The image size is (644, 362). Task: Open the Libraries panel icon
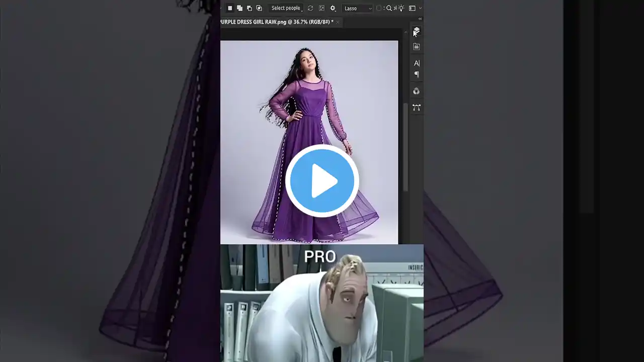click(417, 46)
